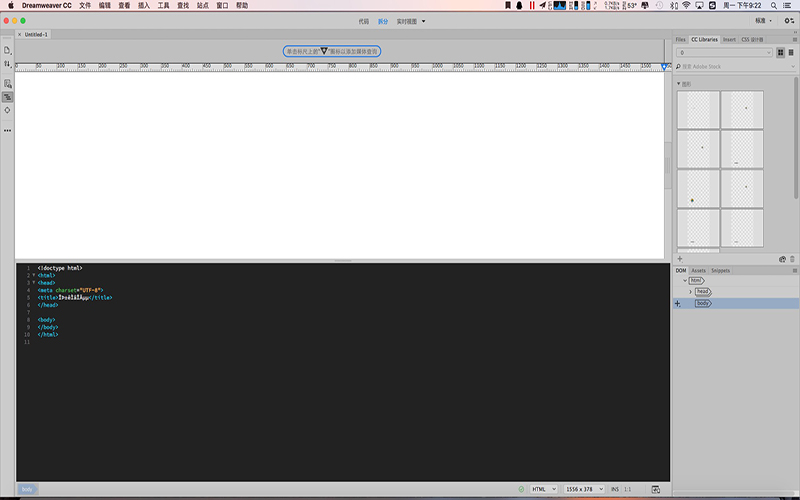This screenshot has height=500, width=800.
Task: Click the Adobe Stock search field
Action: 735,66
